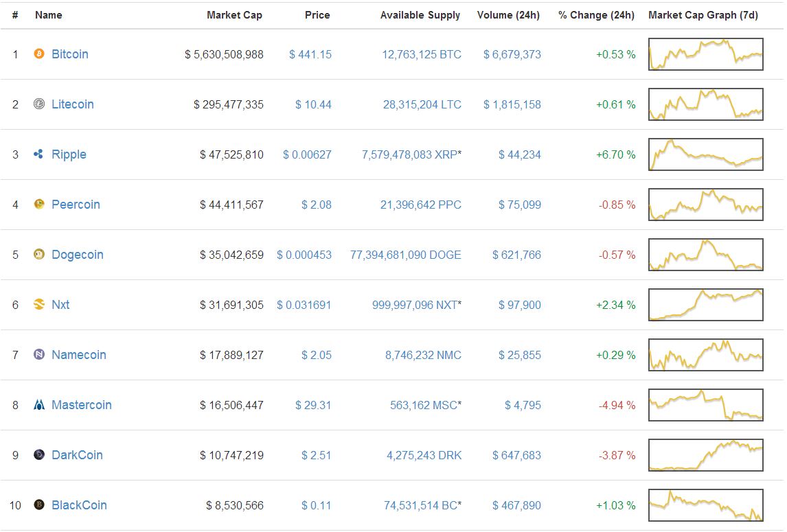Click the Dogecoin coin icon

coord(39,254)
